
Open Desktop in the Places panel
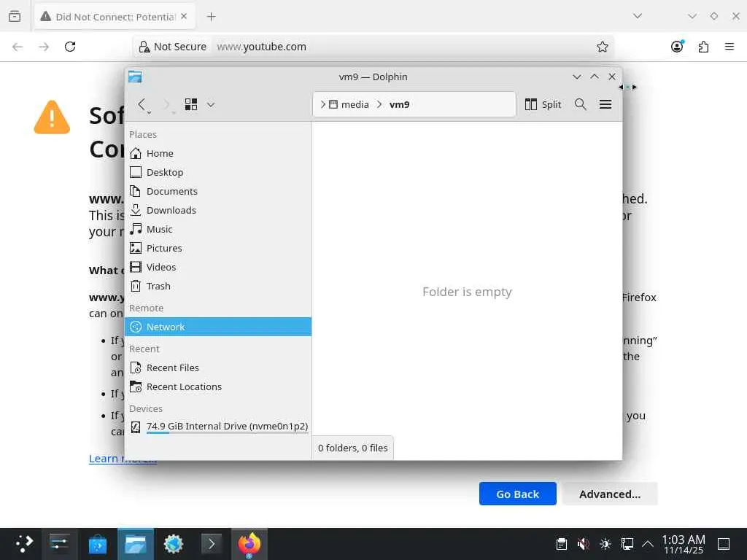[x=218, y=172]
